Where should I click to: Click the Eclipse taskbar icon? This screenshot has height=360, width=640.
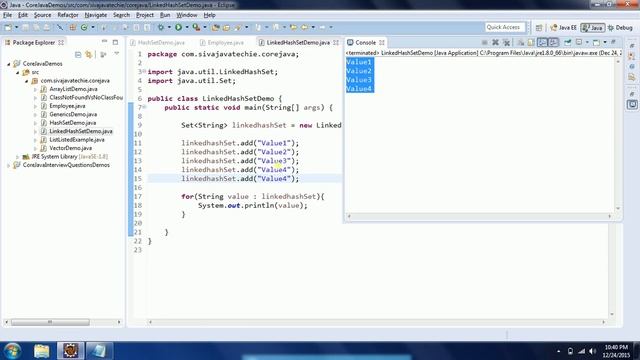tap(70, 351)
